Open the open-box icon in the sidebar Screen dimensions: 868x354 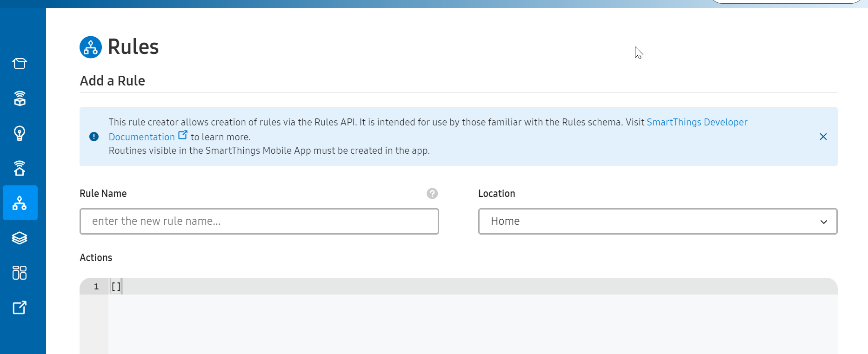20,63
